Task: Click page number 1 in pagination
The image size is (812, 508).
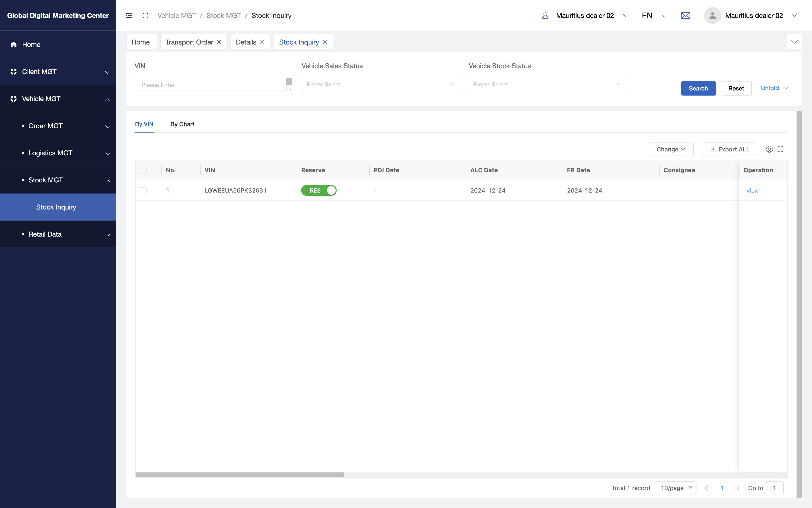Action: coord(722,488)
